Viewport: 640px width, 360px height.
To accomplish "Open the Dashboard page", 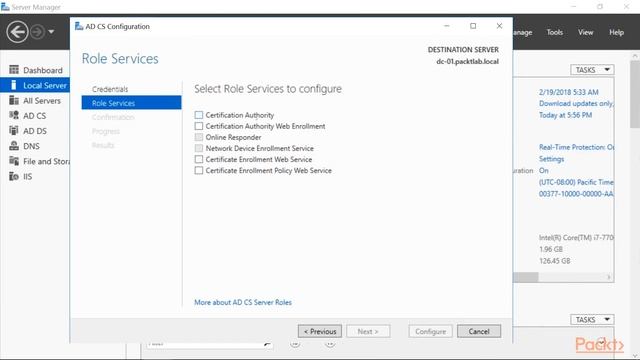I will coord(43,70).
